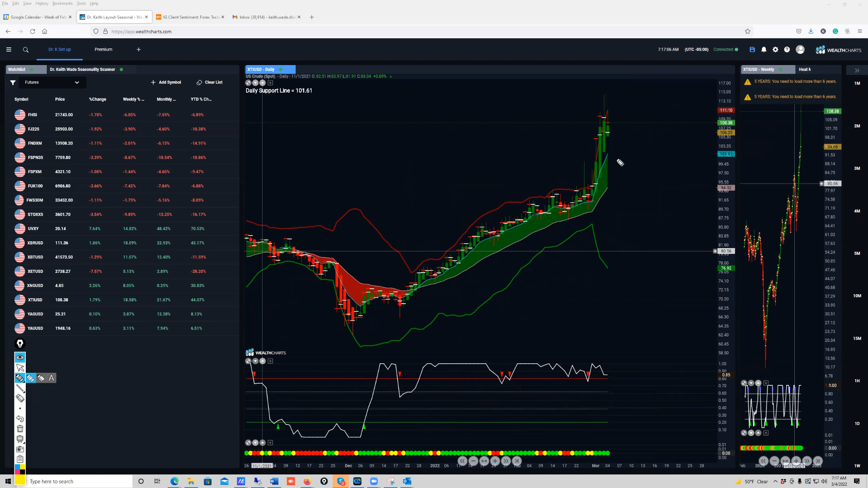Add a new workspace tab with plus
The image size is (868, 488).
point(139,50)
